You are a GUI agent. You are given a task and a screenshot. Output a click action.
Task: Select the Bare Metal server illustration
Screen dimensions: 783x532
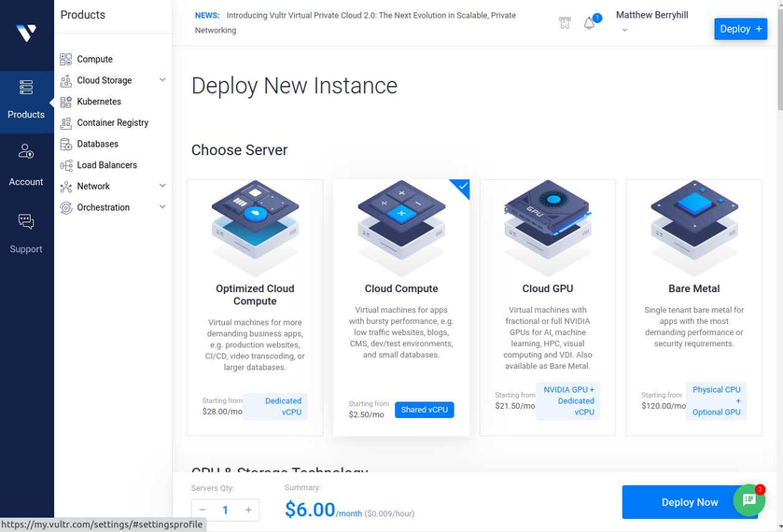[694, 228]
